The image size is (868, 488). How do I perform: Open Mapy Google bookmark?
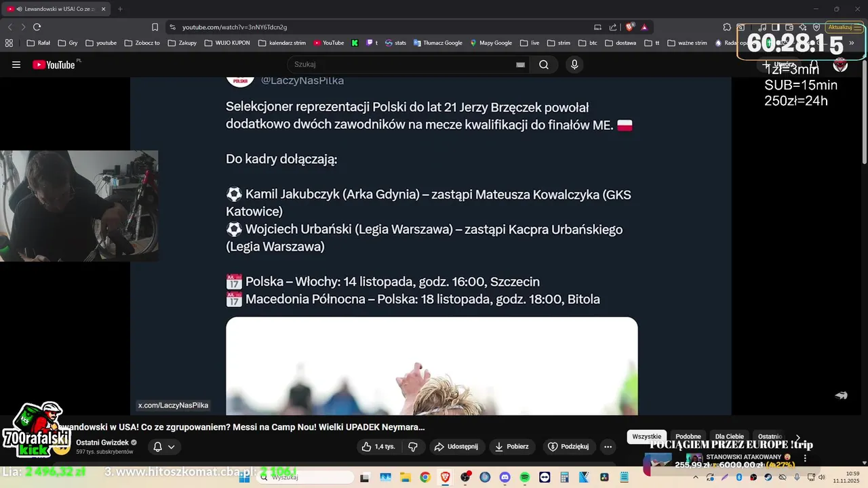pyautogui.click(x=491, y=43)
